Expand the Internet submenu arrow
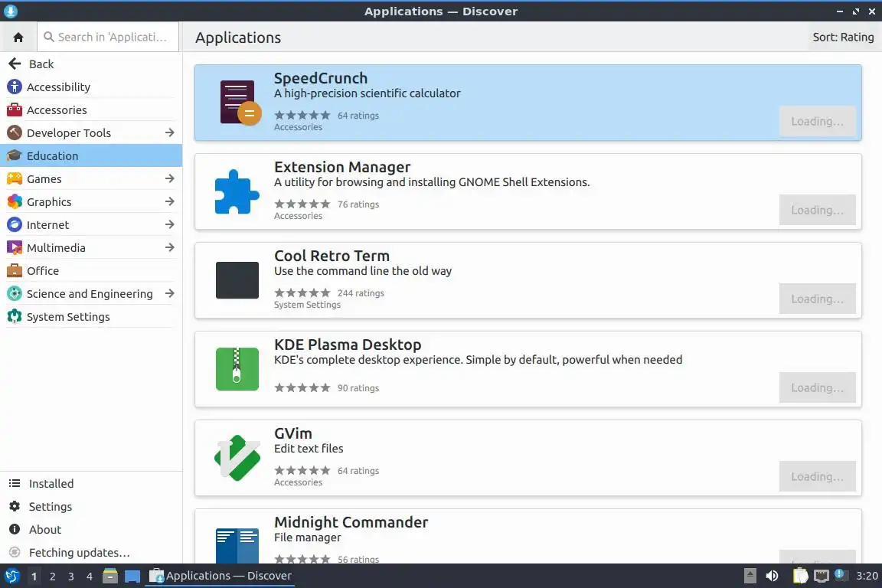 coord(169,224)
